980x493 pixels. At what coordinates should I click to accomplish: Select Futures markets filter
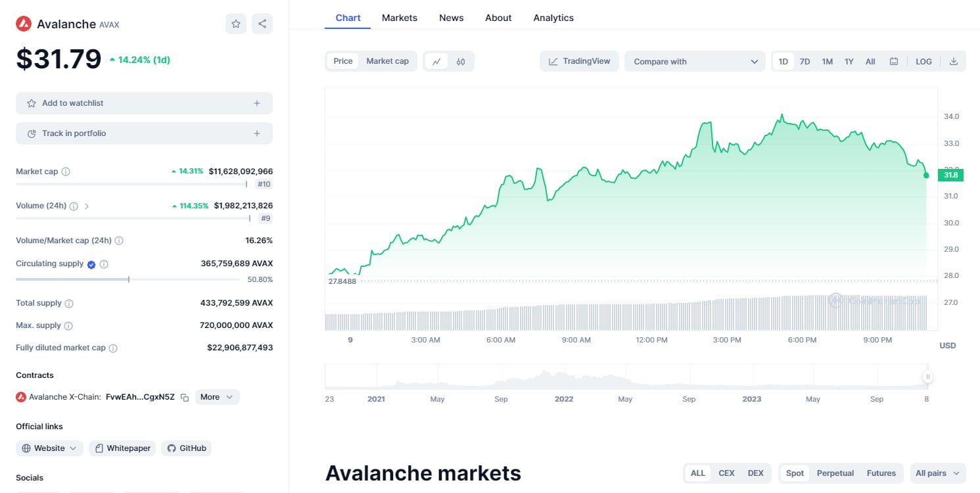tap(881, 473)
